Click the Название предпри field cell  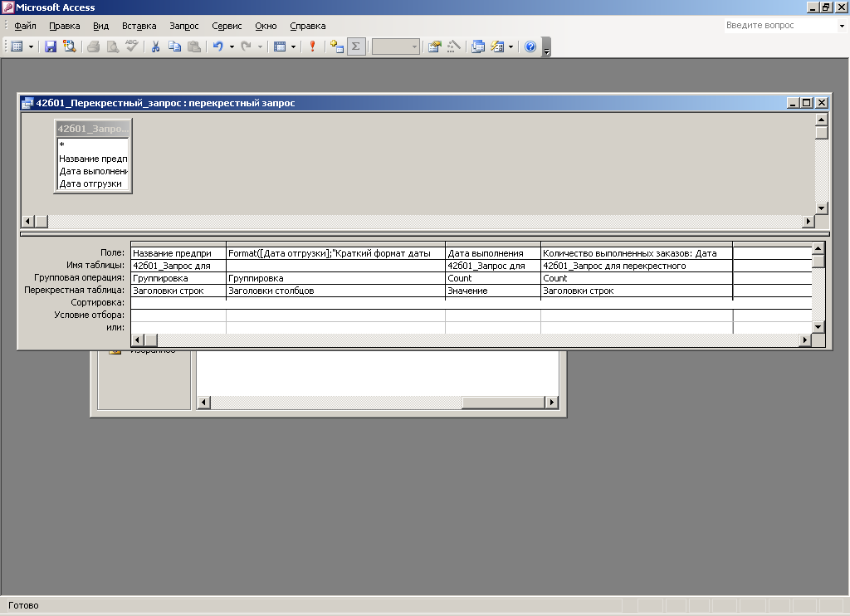(x=178, y=253)
